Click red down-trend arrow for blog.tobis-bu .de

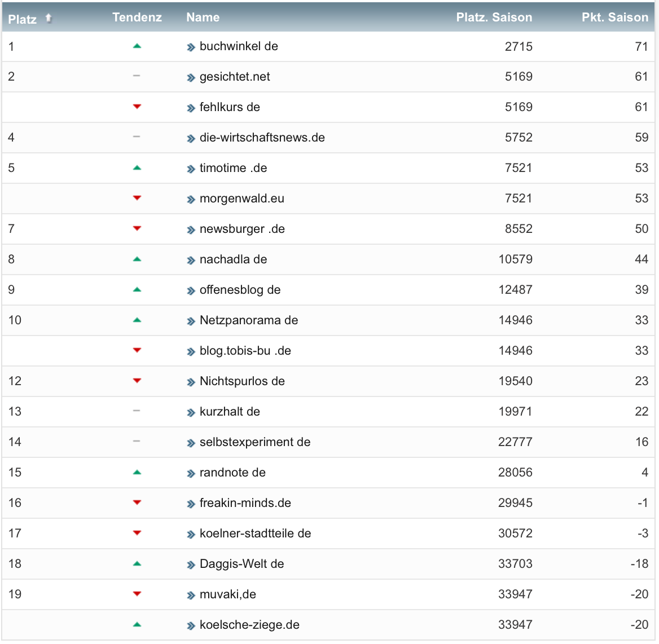point(137,350)
